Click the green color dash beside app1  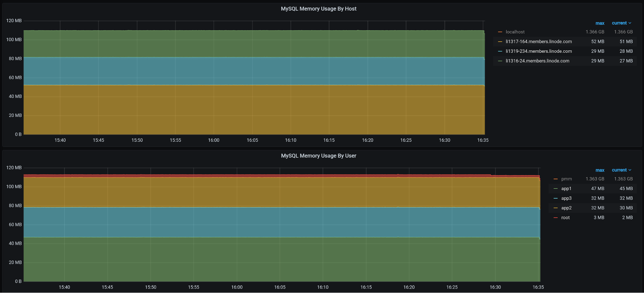tap(555, 189)
